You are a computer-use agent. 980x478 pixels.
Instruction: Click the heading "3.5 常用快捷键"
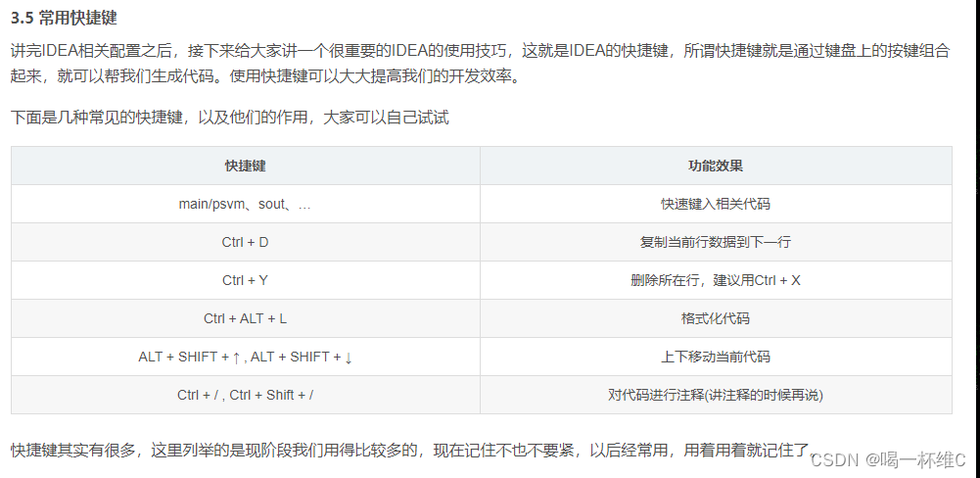click(x=64, y=19)
